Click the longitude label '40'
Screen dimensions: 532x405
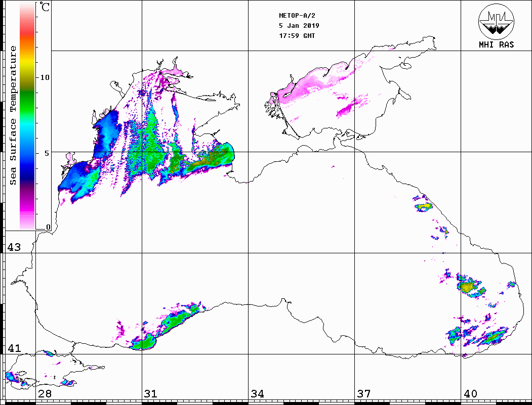point(470,394)
